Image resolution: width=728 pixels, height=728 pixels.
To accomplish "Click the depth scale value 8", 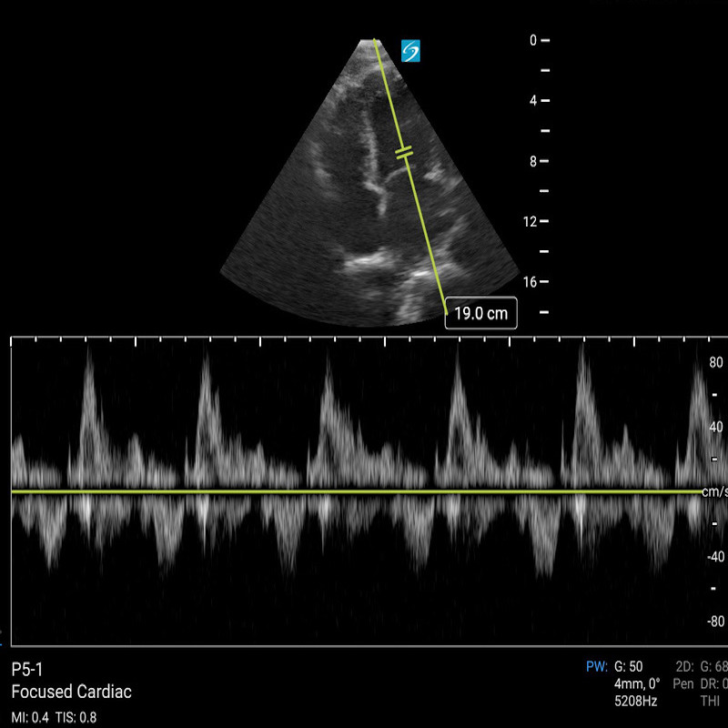I will tap(533, 161).
